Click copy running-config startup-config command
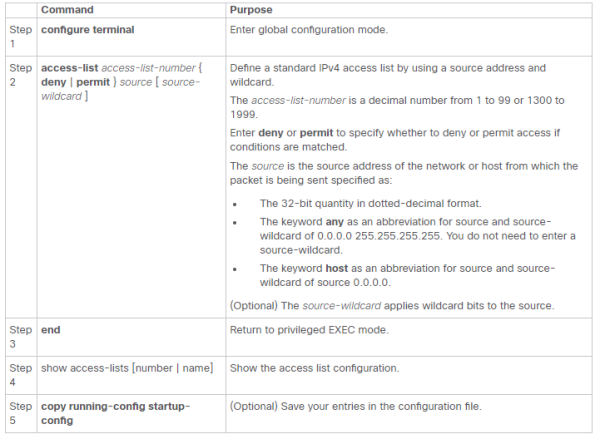The width and height of the screenshot is (600, 439). coord(116,413)
